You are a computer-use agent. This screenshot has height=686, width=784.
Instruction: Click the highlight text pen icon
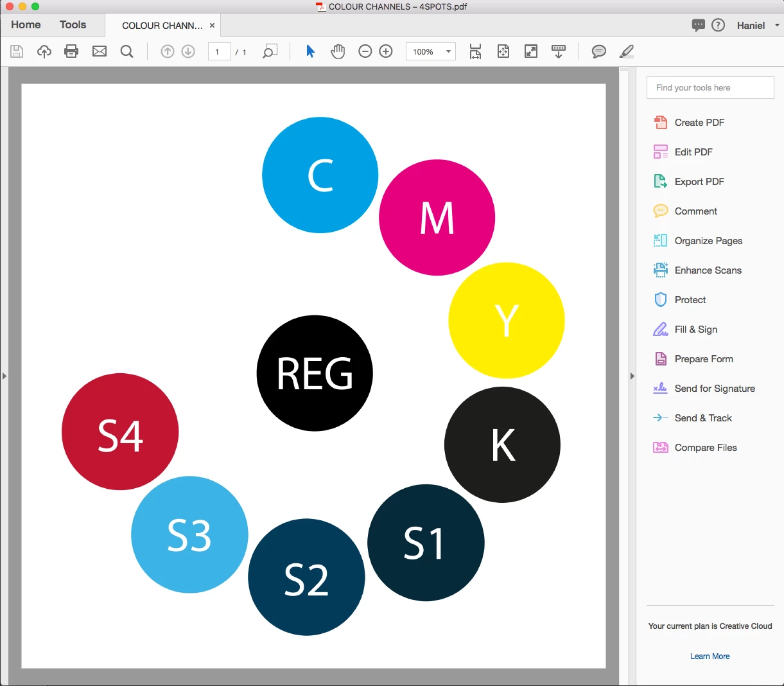(x=627, y=51)
